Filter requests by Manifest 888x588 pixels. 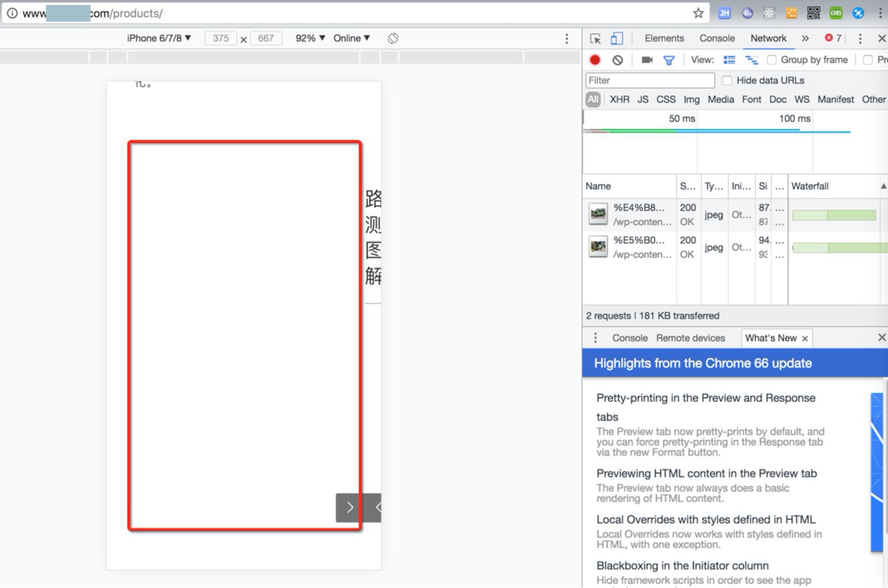pos(835,99)
